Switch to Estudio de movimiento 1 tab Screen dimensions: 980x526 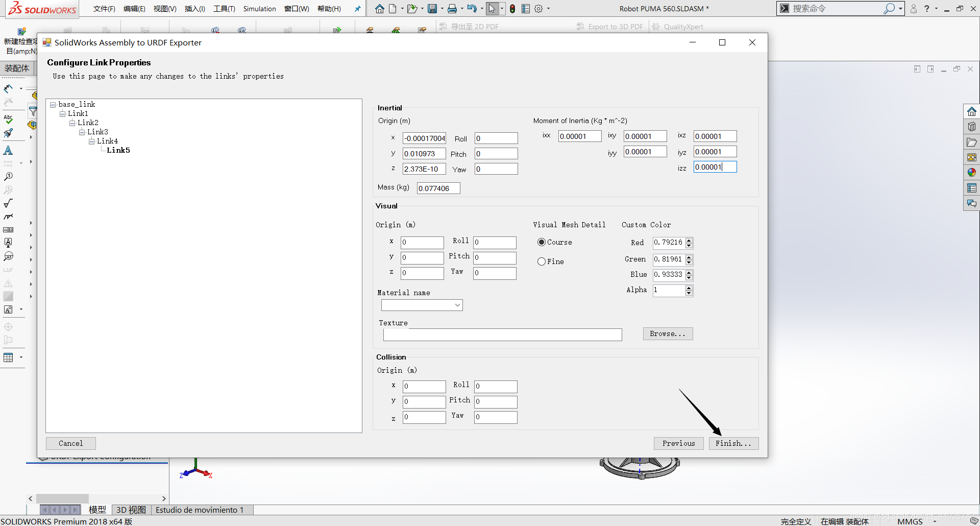[200, 510]
